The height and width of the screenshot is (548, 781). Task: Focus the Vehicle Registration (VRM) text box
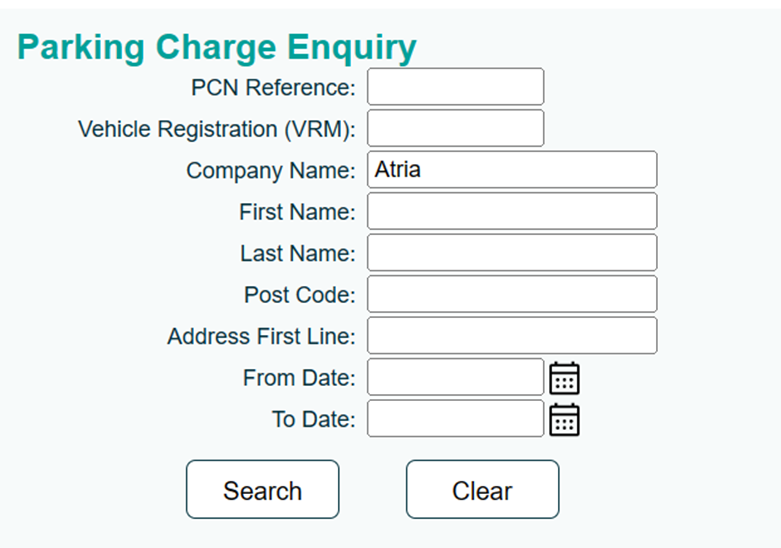(x=456, y=128)
